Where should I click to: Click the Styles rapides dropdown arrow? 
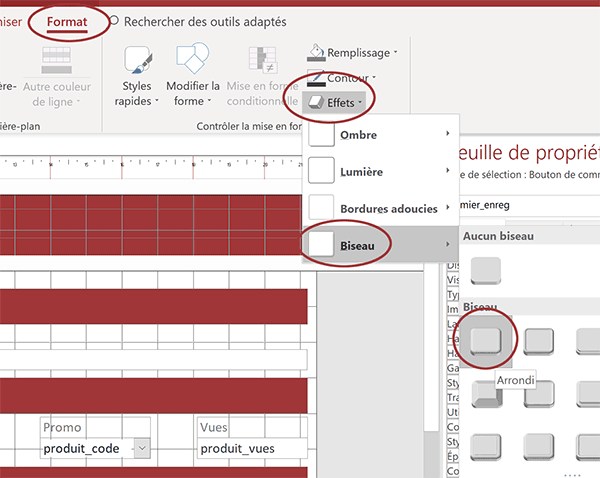tap(157, 101)
